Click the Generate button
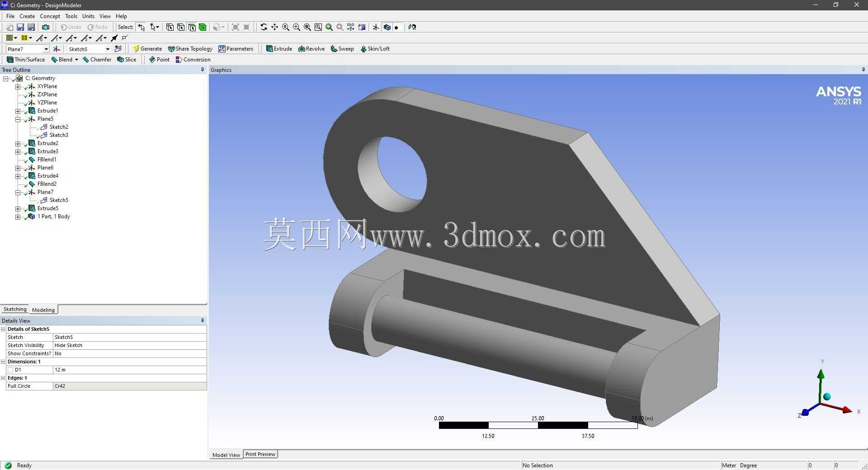 147,49
